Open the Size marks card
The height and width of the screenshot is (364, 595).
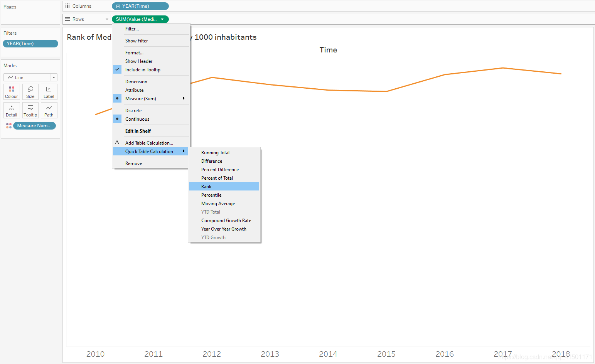(30, 92)
